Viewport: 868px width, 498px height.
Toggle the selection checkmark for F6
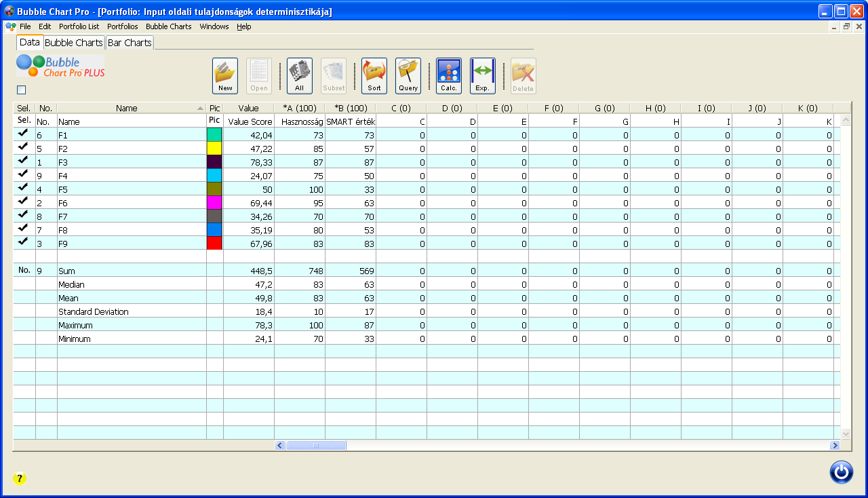(x=23, y=202)
